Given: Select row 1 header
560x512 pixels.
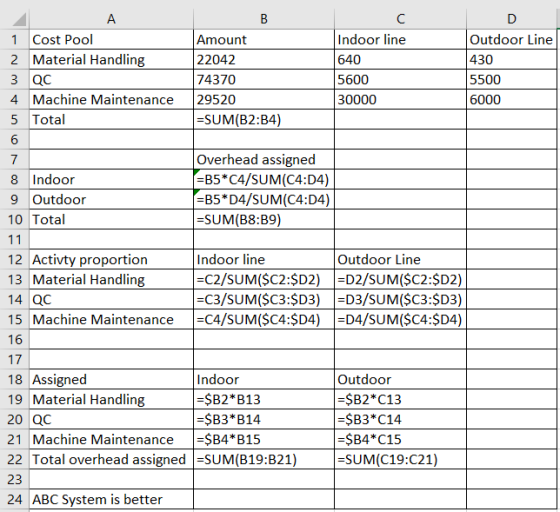Looking at the screenshot, I should coord(14,39).
